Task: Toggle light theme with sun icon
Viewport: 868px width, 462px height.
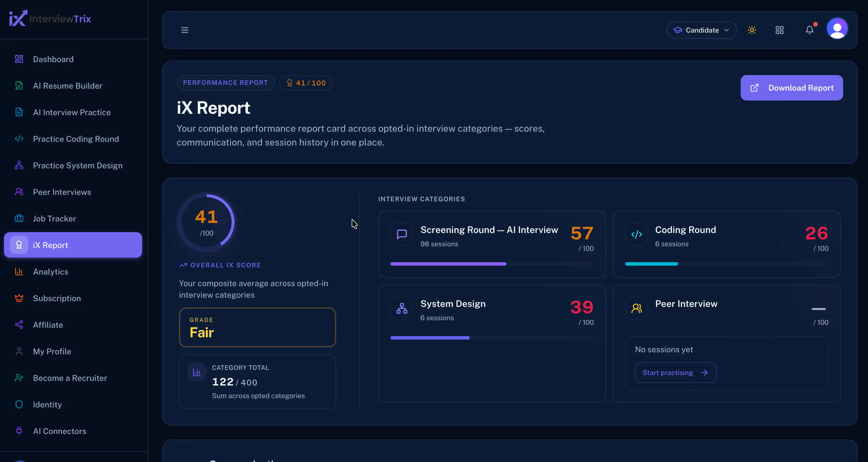Action: point(752,30)
